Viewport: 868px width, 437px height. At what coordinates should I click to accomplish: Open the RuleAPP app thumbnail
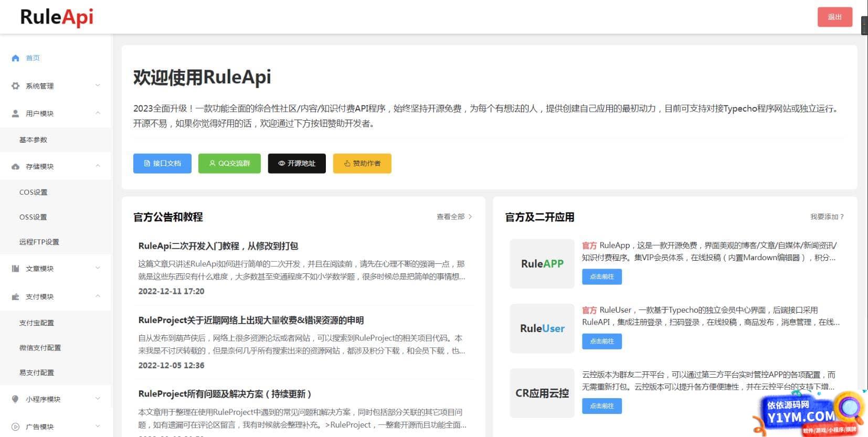click(542, 264)
